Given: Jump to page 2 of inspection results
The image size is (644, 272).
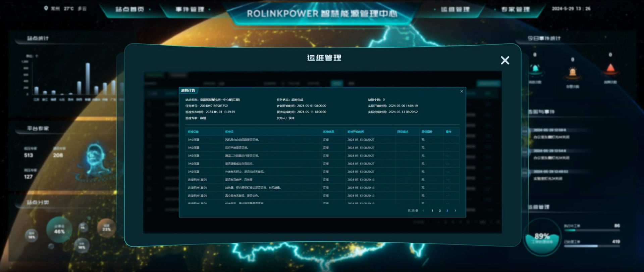Looking at the screenshot, I should click(x=440, y=211).
